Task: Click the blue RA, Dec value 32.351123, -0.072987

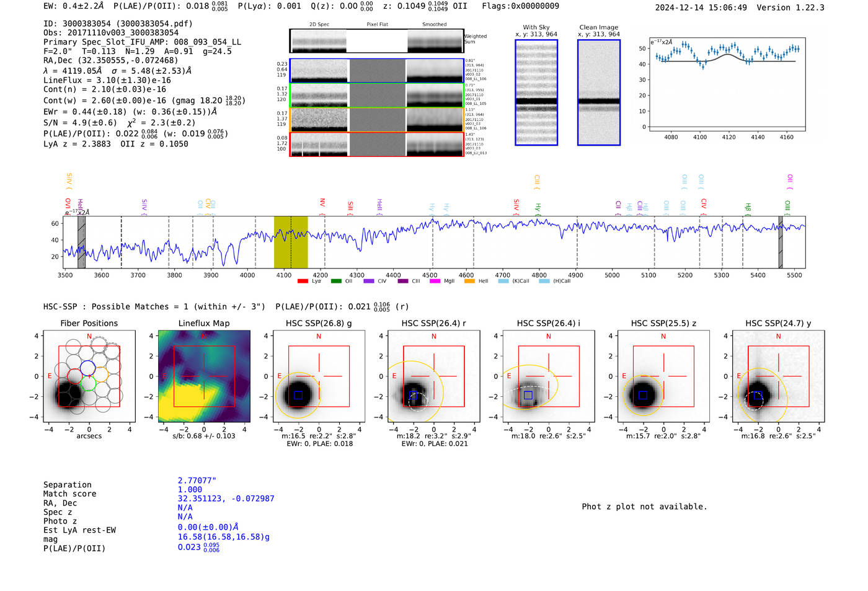Action: (x=226, y=499)
